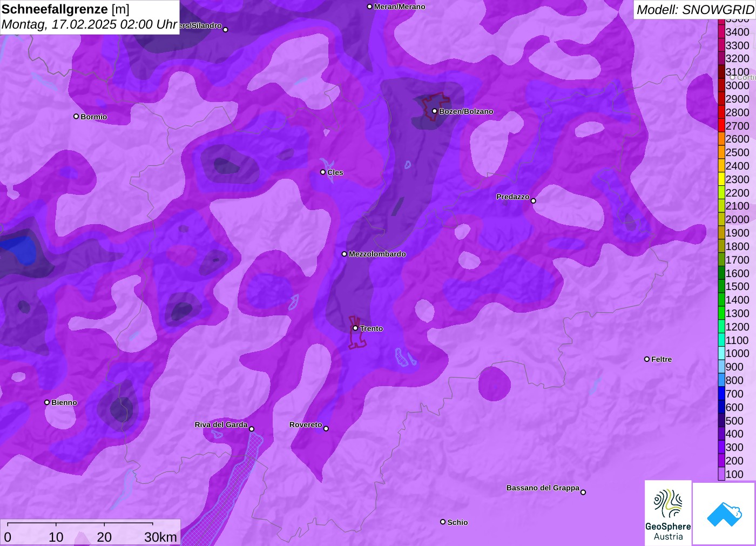This screenshot has height=546, width=756.
Task: Click the 700 m blue legend swatch
Action: (721, 394)
